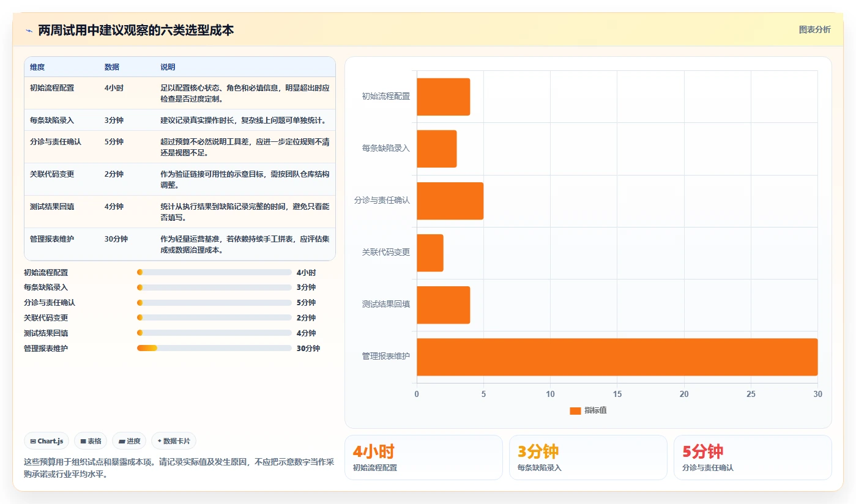The image size is (856, 504).
Task: Open the 数据卡片 tag chip
Action: [x=174, y=441]
